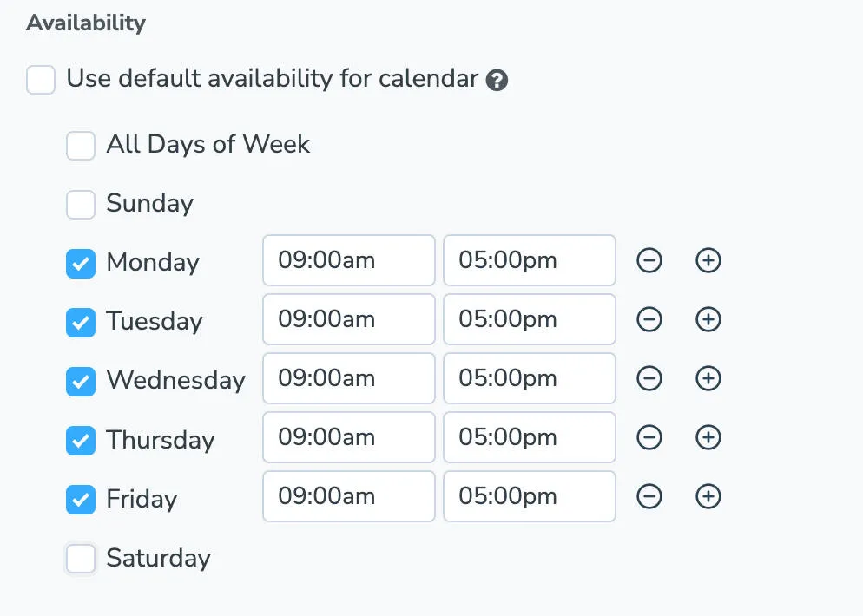
Task: Add another availability slot for Thursday
Action: click(708, 437)
